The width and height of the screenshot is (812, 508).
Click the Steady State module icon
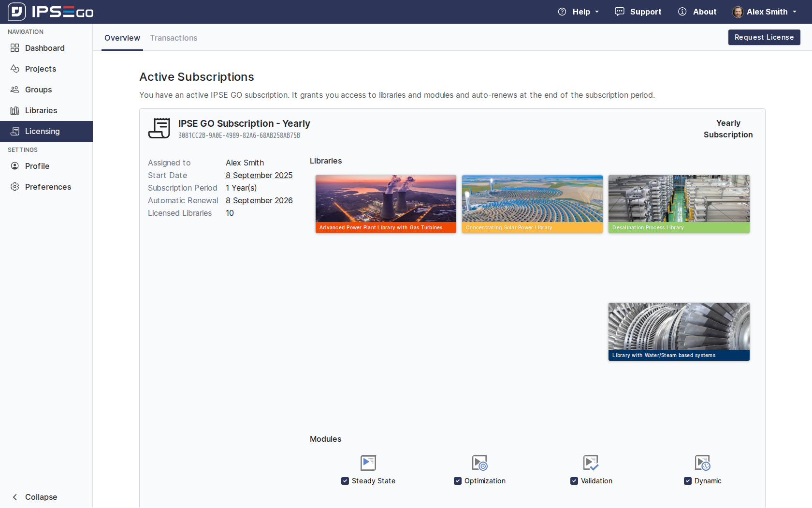[x=368, y=463]
